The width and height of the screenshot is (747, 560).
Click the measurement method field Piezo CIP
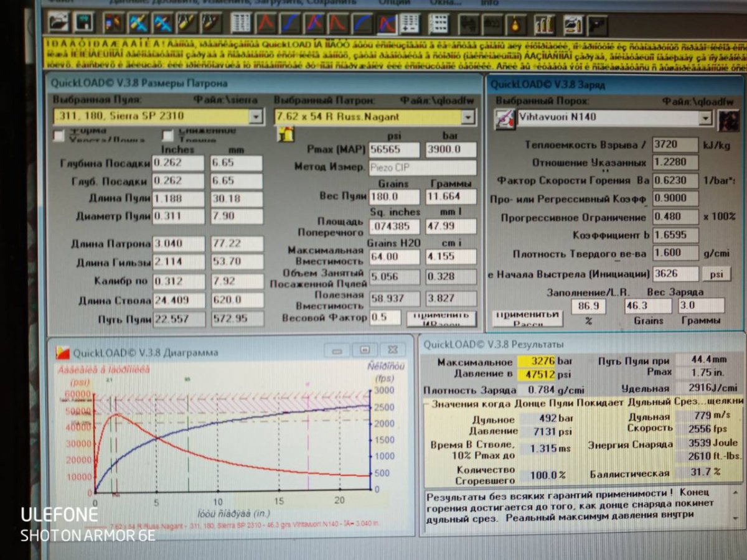tap(423, 167)
